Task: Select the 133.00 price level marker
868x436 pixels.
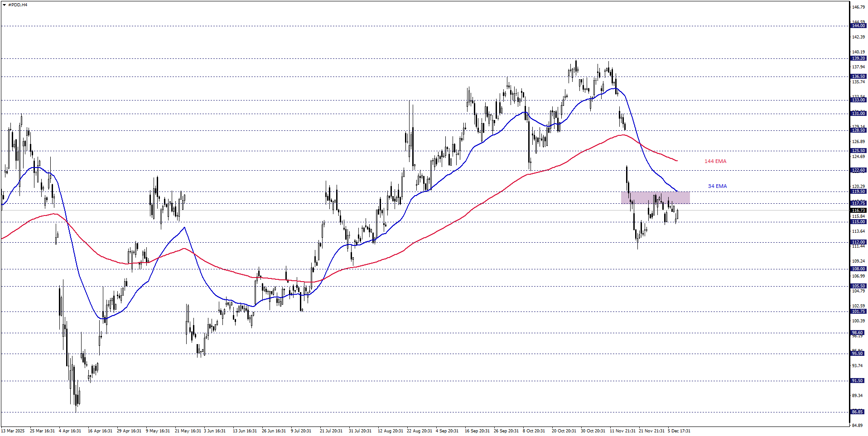Action: click(x=858, y=101)
